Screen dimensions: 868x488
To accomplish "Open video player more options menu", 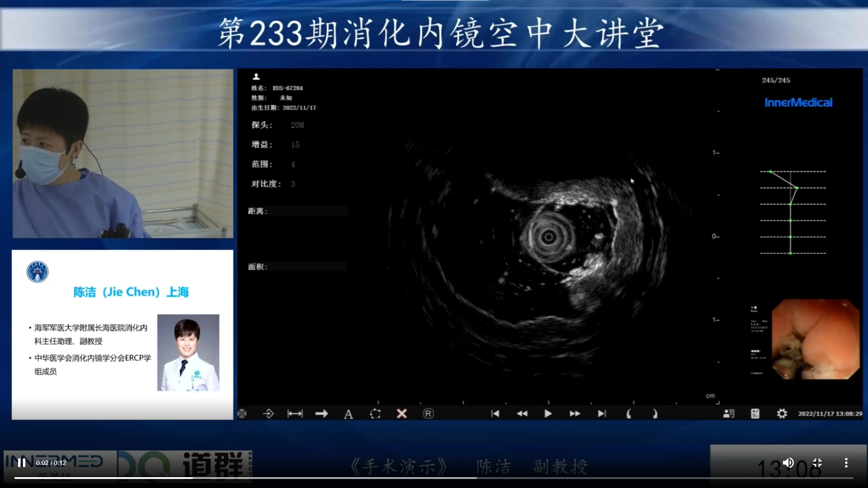I will [846, 463].
